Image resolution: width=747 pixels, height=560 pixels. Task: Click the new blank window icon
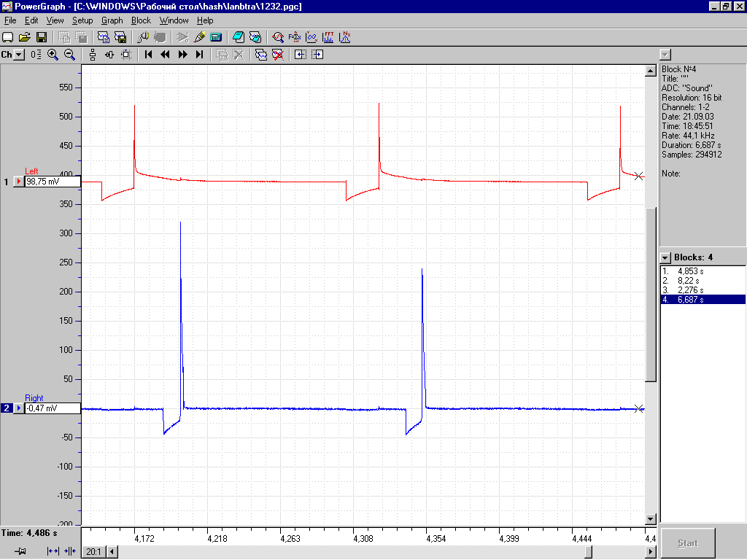(x=7, y=37)
